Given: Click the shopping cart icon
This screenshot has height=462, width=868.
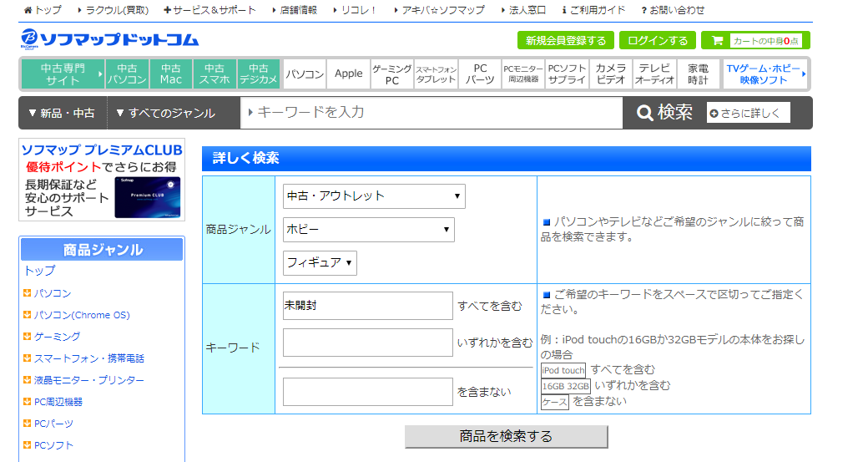Looking at the screenshot, I should (716, 40).
